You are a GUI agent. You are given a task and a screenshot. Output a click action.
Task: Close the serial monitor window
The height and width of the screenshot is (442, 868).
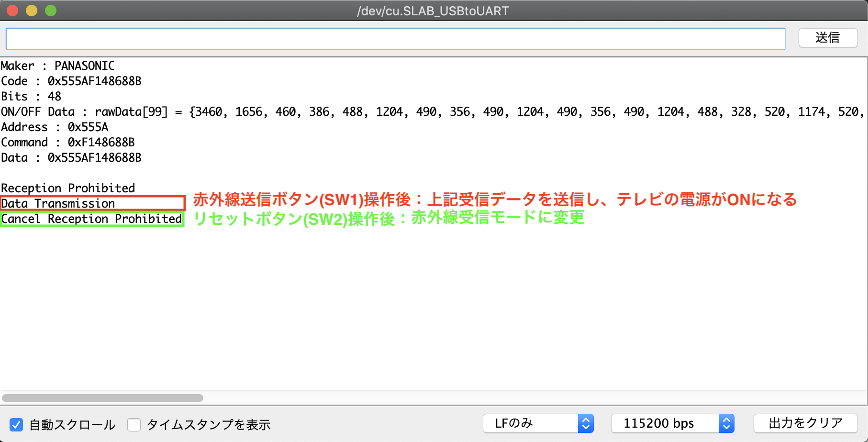[12, 11]
